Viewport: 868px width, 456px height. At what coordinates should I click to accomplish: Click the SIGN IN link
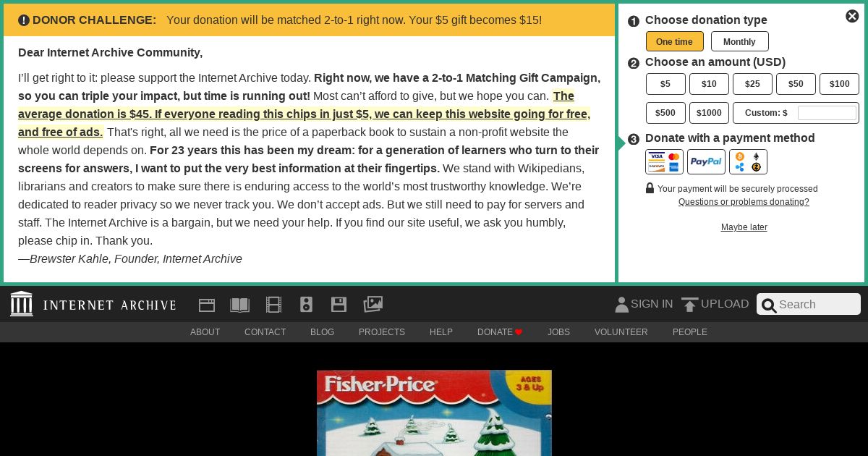coord(652,304)
